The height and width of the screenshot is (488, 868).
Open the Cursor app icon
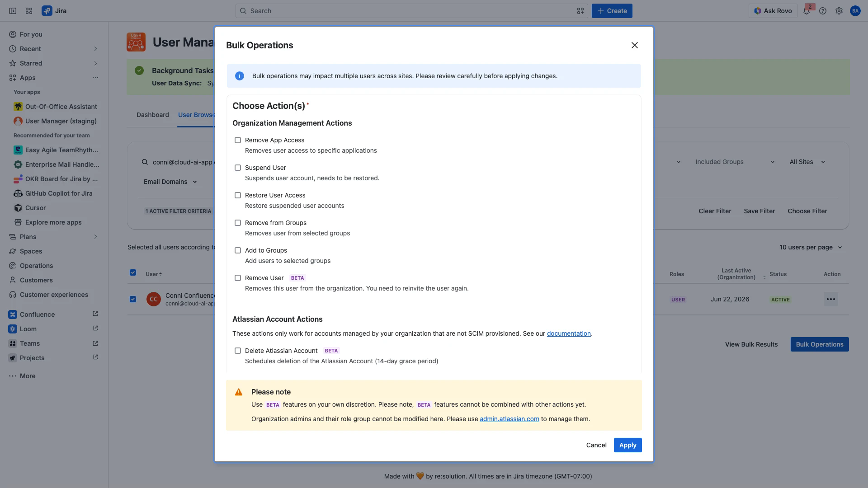pyautogui.click(x=18, y=208)
